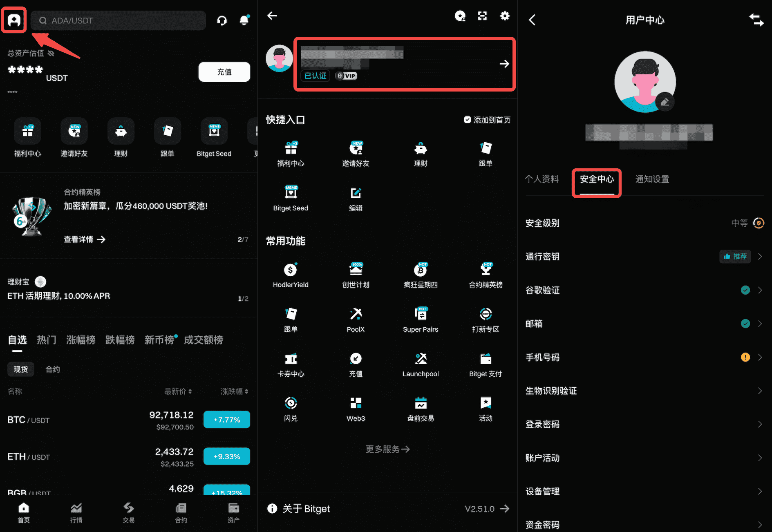772x532 pixels.
Task: Expand 邮箱 row chevron
Action: (760, 324)
